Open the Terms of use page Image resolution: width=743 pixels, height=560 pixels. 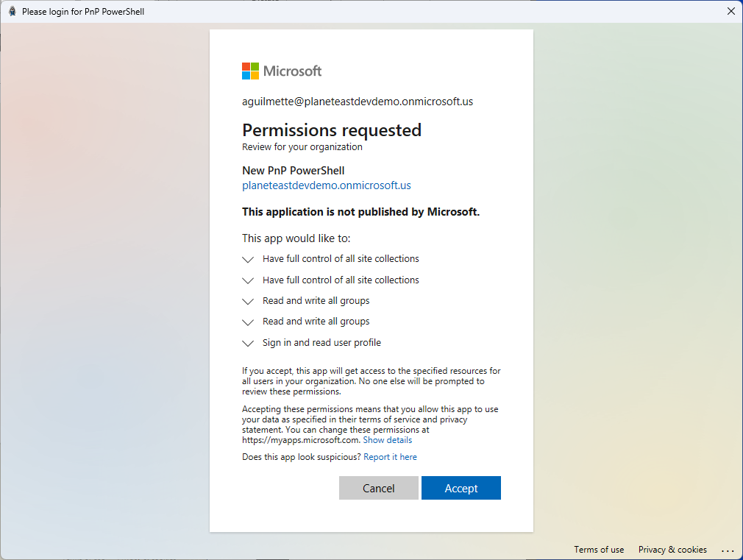[x=599, y=549]
